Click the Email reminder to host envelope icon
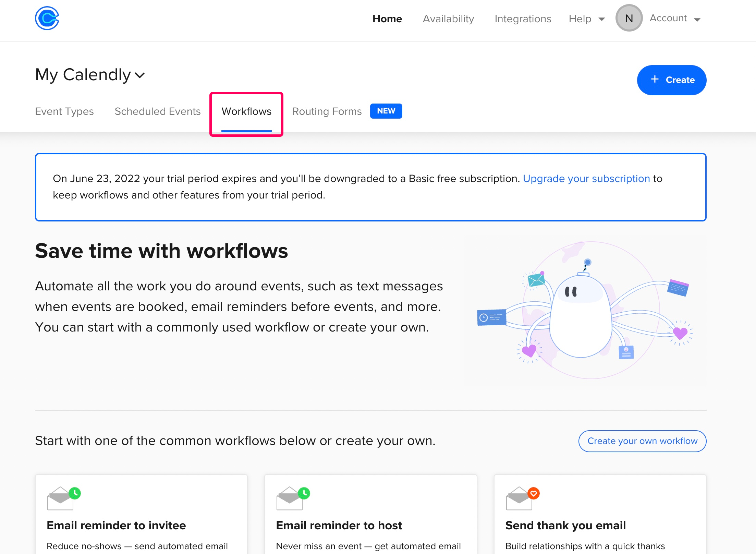Screen dimensions: 756x554 point(293,498)
